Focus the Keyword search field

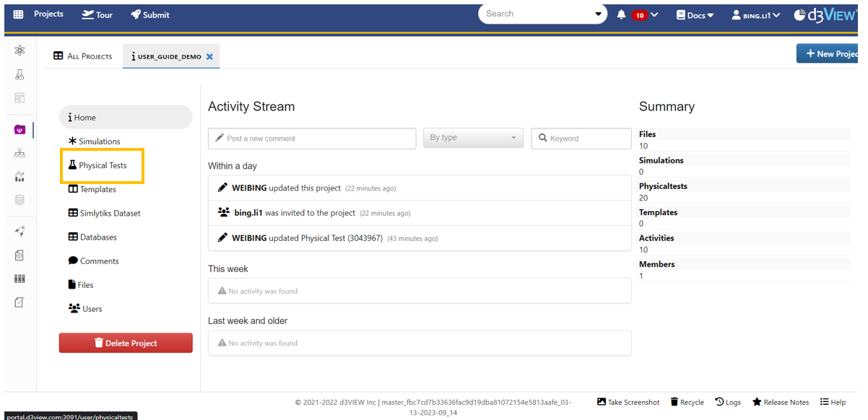581,139
